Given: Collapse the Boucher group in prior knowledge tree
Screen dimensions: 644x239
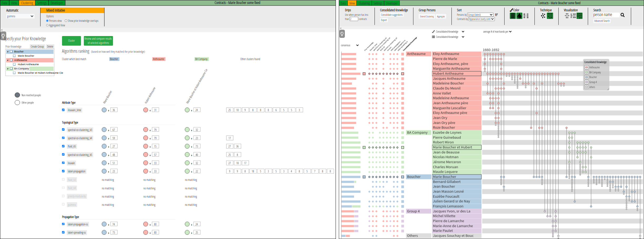Looking at the screenshot, I should 8,52.
